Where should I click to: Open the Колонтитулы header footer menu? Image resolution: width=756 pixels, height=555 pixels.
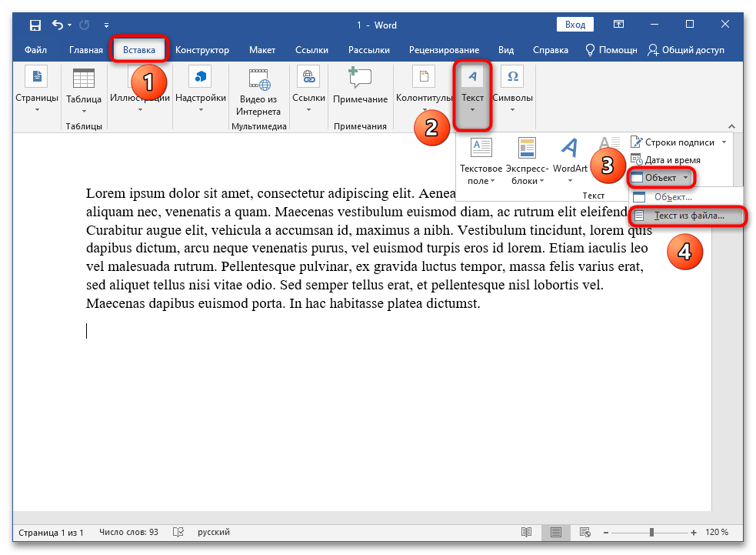pos(424,90)
